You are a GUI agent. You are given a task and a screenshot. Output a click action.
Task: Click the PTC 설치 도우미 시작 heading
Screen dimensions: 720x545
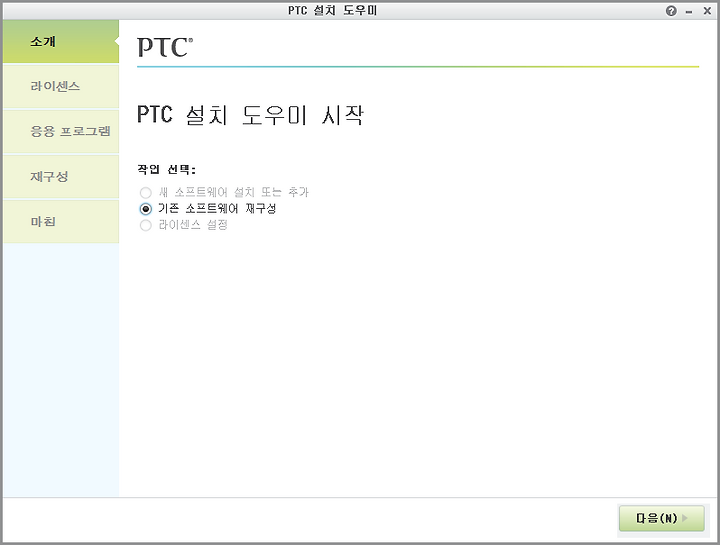[x=250, y=115]
